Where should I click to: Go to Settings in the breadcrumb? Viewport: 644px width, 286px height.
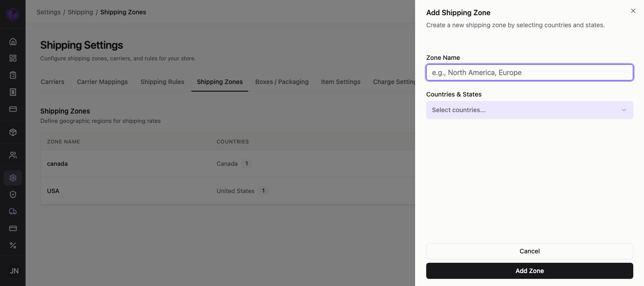tap(48, 12)
